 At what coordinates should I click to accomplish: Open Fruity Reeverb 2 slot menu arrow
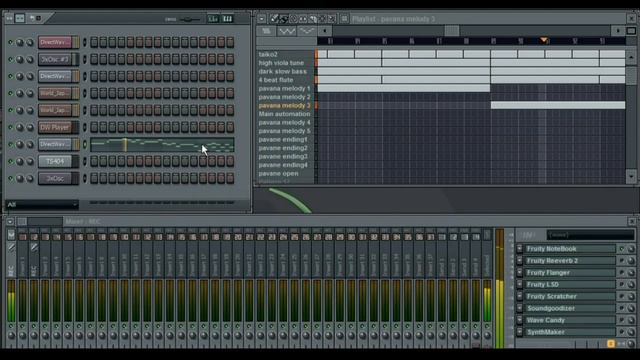[520, 260]
